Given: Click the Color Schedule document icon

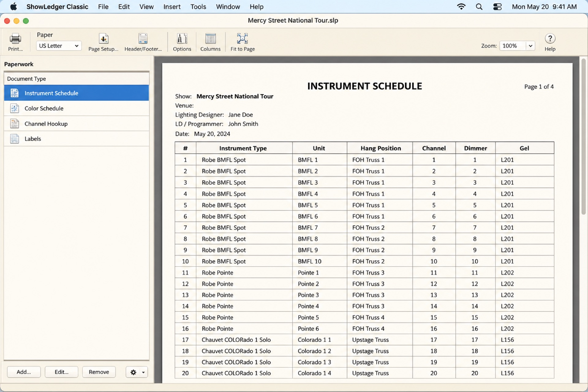Looking at the screenshot, I should pos(14,108).
